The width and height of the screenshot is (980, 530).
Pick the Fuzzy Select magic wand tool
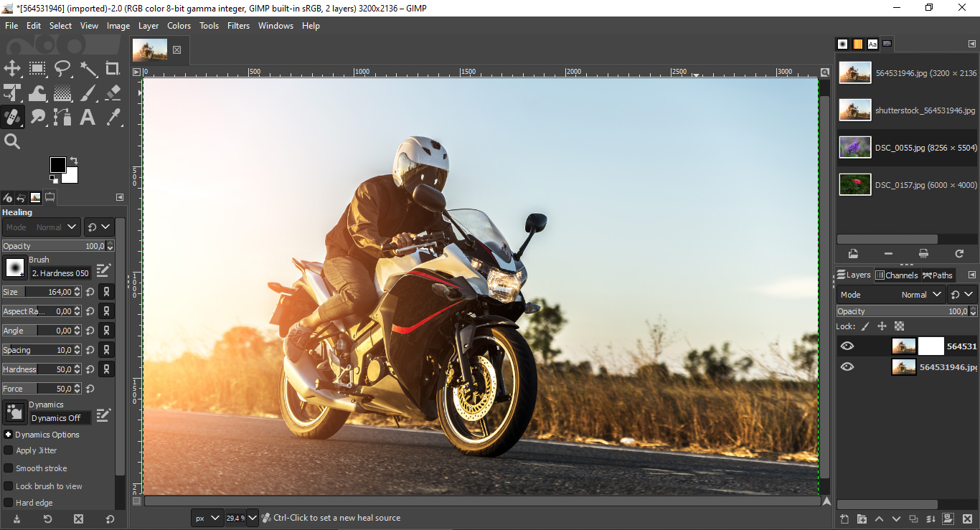click(x=88, y=68)
